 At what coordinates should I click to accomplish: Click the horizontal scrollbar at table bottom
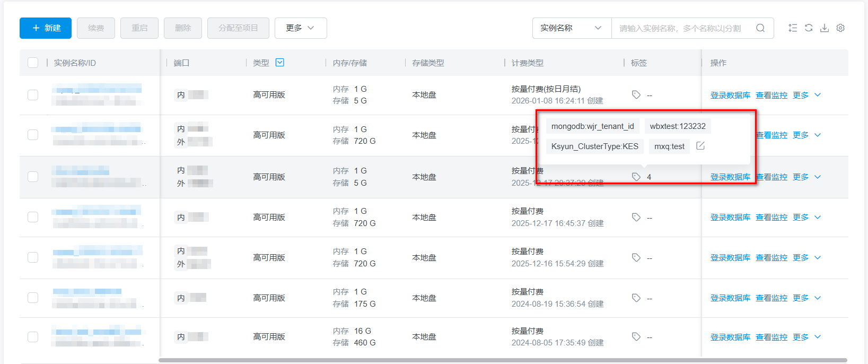tap(503, 360)
